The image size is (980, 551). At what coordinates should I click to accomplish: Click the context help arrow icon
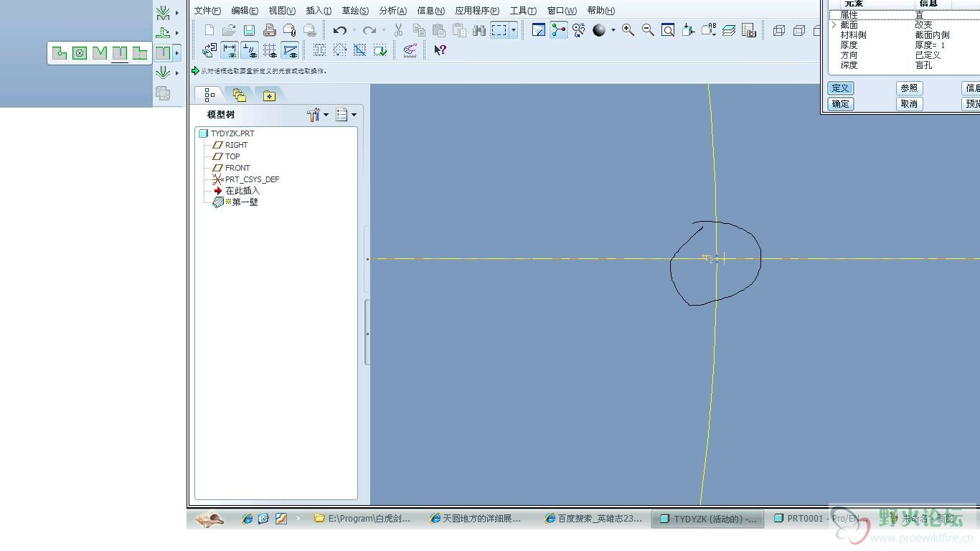(x=440, y=50)
